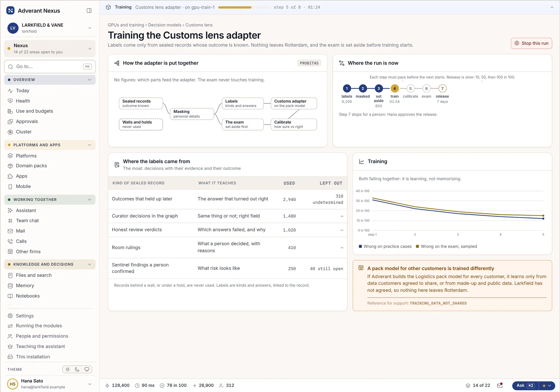This screenshot has height=392, width=560.
Task: Open the Ask options dropdown arrow
Action: coord(547,386)
